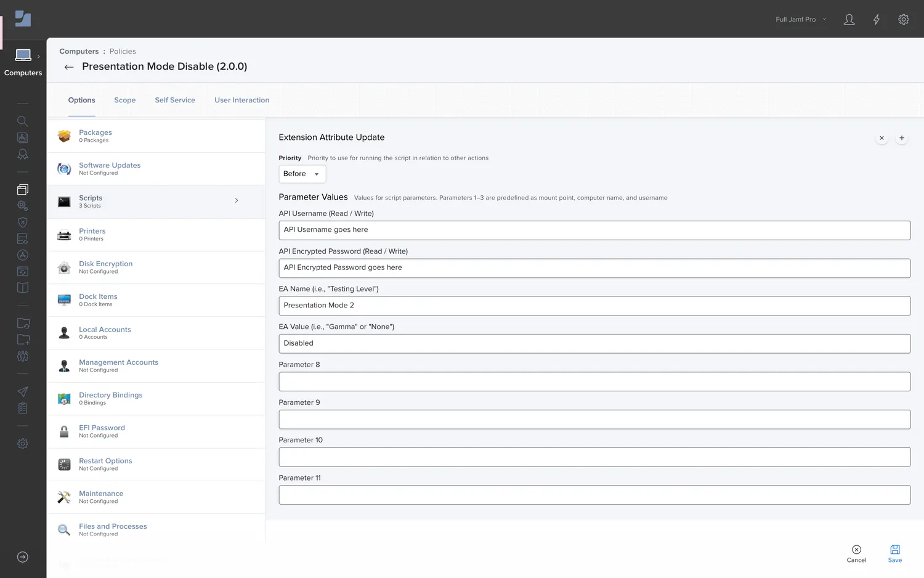Open the Directory Bindings payload

[156, 399]
